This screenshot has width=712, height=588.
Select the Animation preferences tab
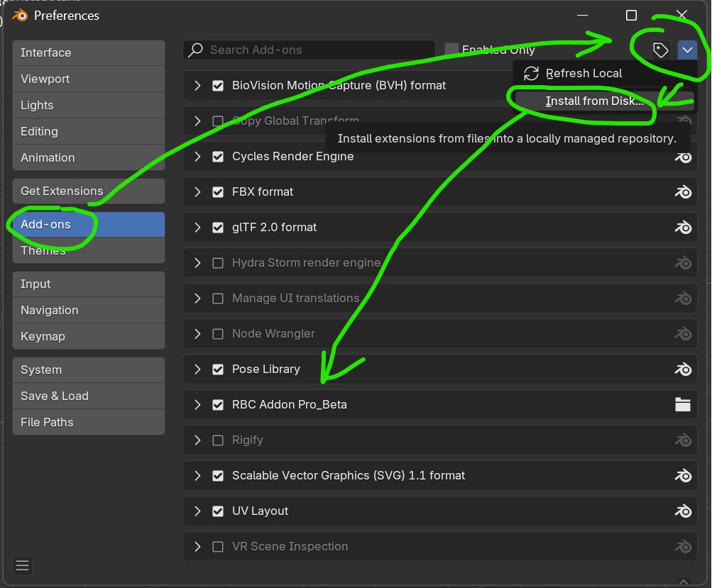(89, 158)
